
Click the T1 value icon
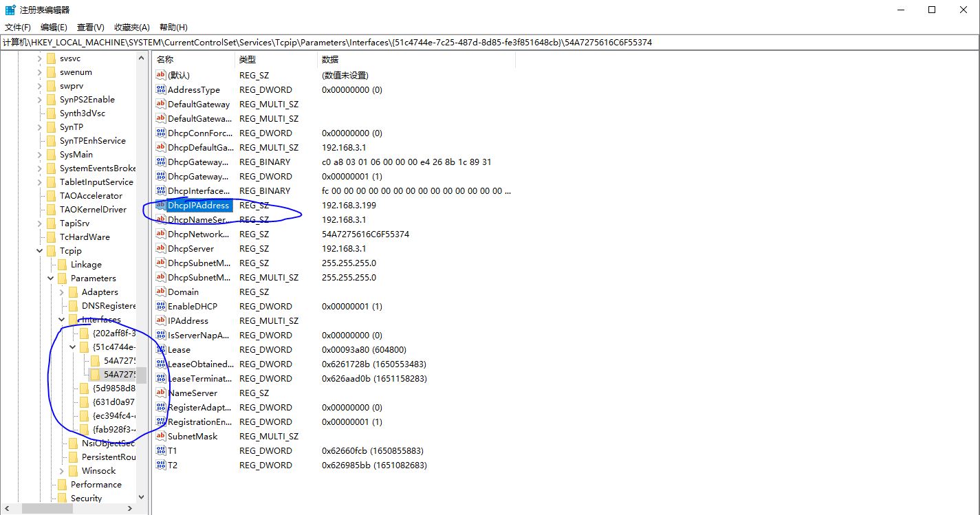(161, 450)
